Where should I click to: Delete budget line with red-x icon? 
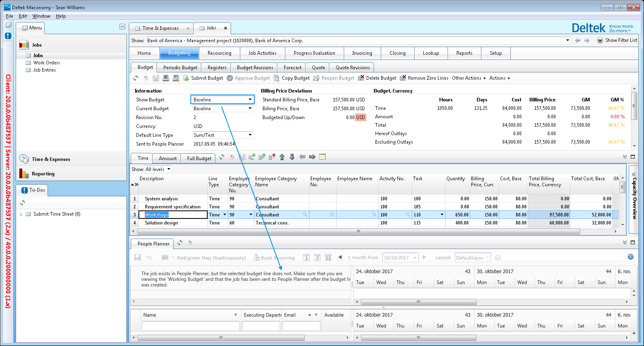click(272, 157)
